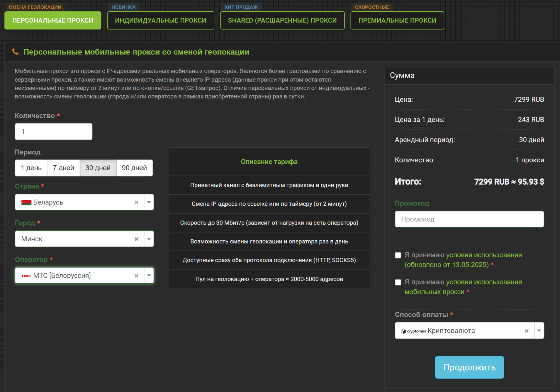Clear the Минск city selection

point(136,239)
